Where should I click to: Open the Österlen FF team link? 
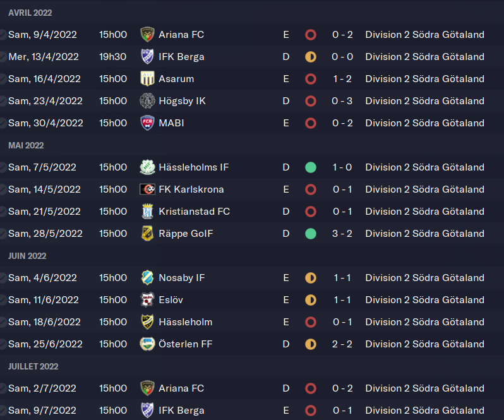point(186,344)
